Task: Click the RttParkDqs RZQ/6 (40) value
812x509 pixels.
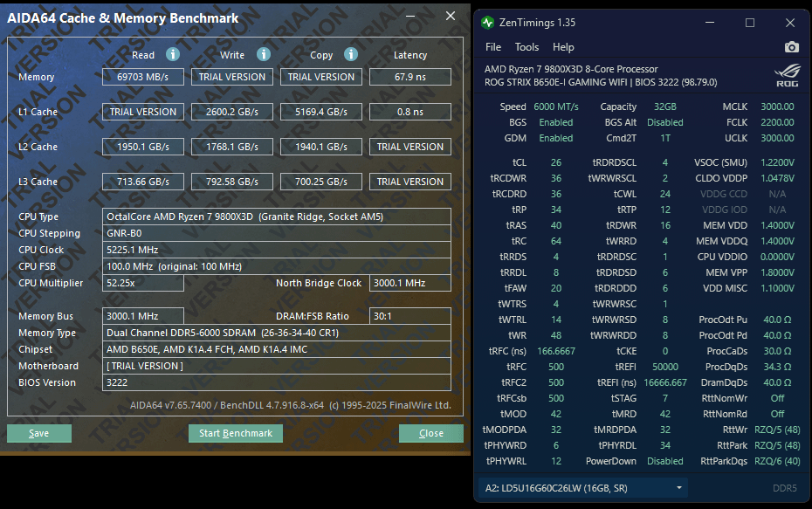Action: [777, 461]
